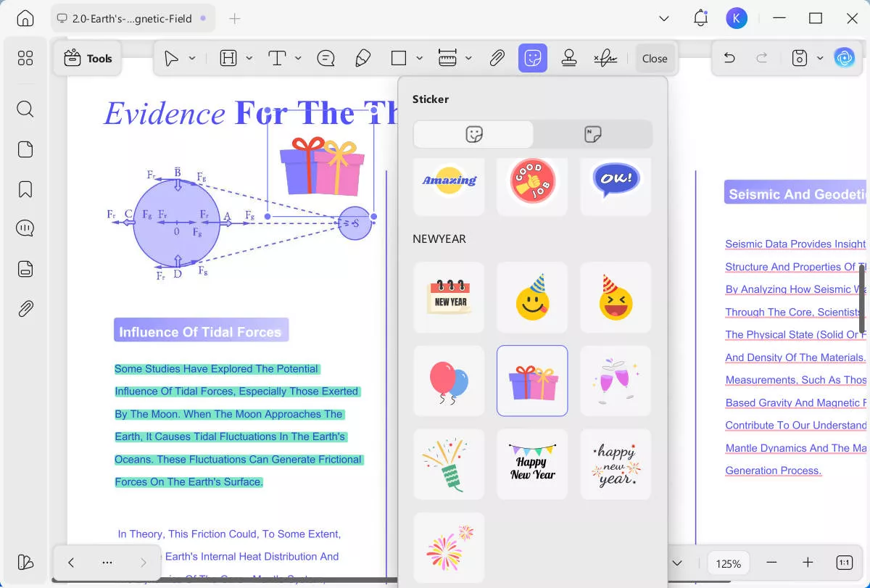The width and height of the screenshot is (870, 588).
Task: Open the zoom level dropdown
Action: coord(728,563)
